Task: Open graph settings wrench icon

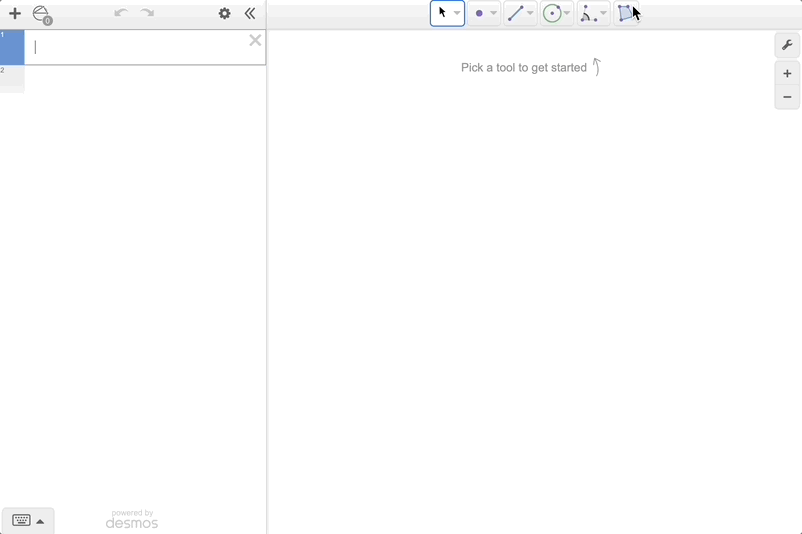Action: (787, 45)
